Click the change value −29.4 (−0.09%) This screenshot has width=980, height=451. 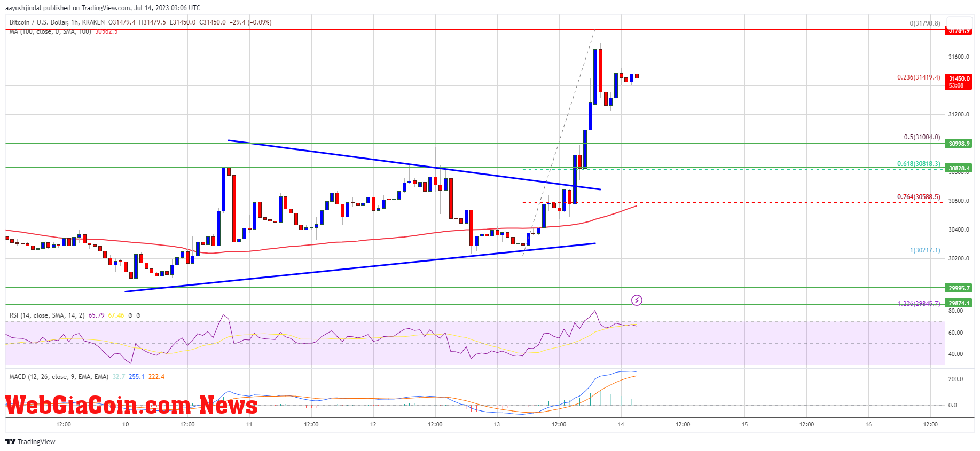click(x=250, y=22)
